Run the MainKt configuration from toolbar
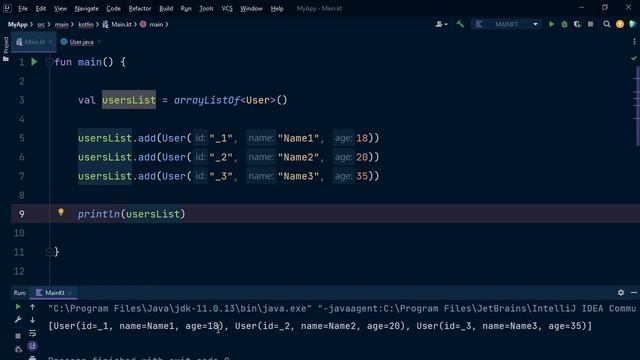Screen dimensions: 640x360 tap(551, 24)
